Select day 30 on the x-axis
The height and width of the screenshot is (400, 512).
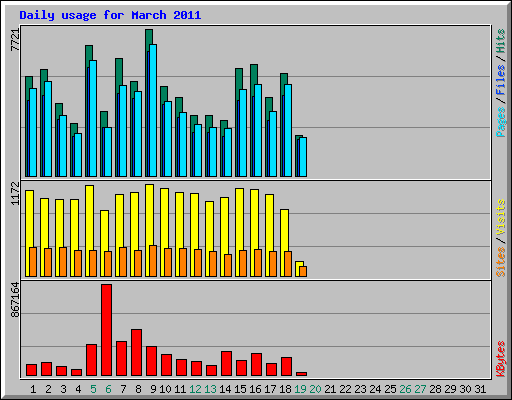pyautogui.click(x=465, y=389)
